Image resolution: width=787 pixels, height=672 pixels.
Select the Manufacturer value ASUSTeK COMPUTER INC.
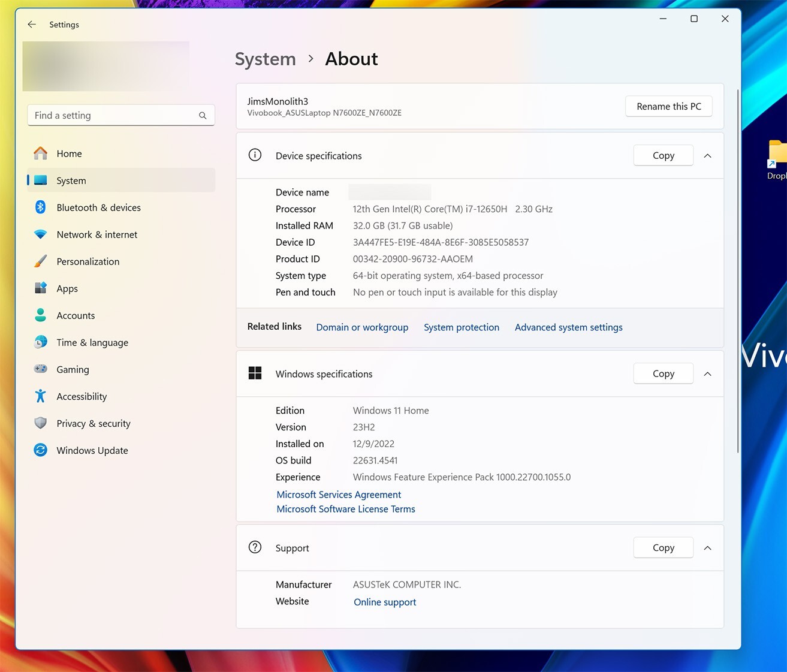407,584
